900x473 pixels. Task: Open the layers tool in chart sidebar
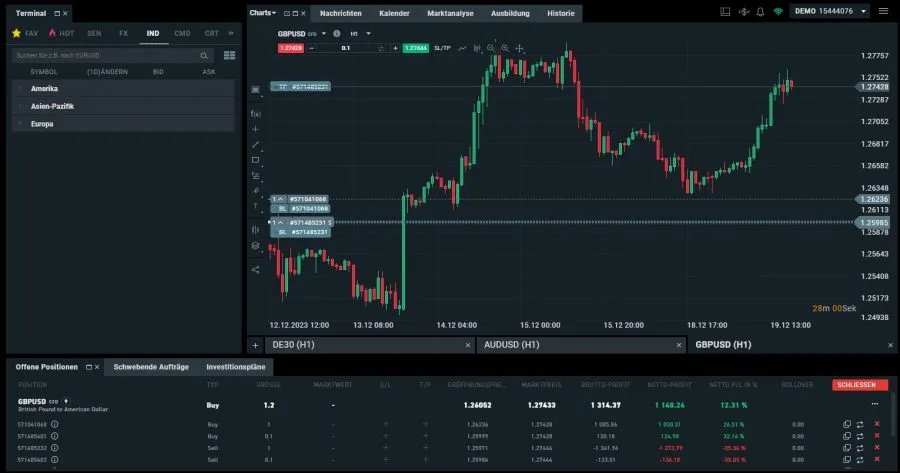coord(255,245)
